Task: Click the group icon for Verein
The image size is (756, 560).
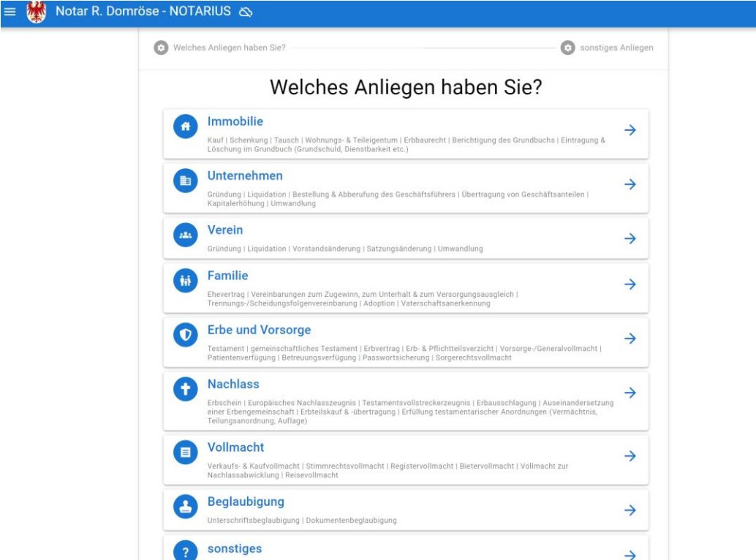Action: [x=186, y=235]
